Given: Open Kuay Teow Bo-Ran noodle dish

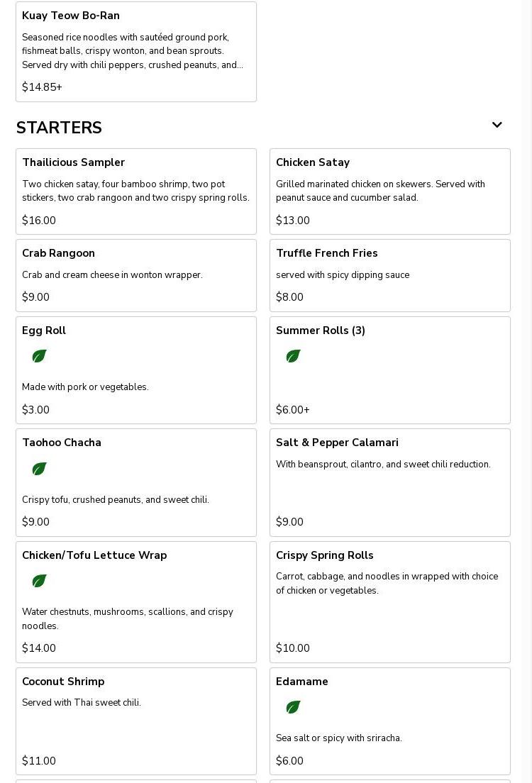Looking at the screenshot, I should (x=135, y=51).
